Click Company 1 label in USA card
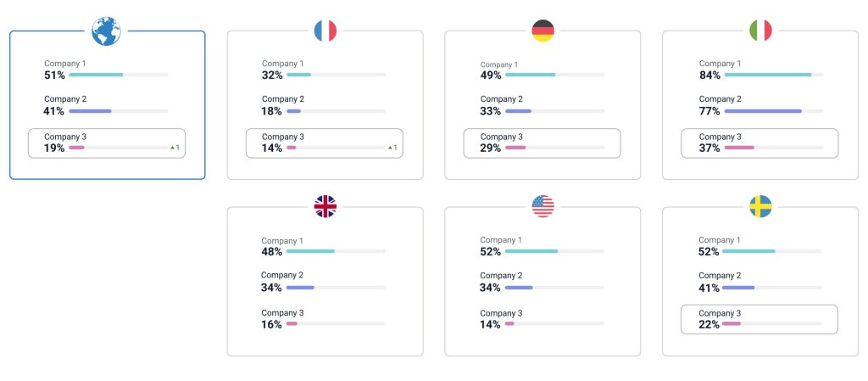Image resolution: width=868 pixels, height=381 pixels. 500,240
